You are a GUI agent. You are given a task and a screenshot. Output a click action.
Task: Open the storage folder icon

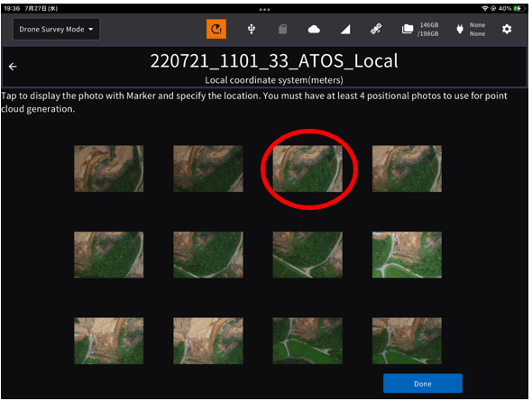coord(408,29)
